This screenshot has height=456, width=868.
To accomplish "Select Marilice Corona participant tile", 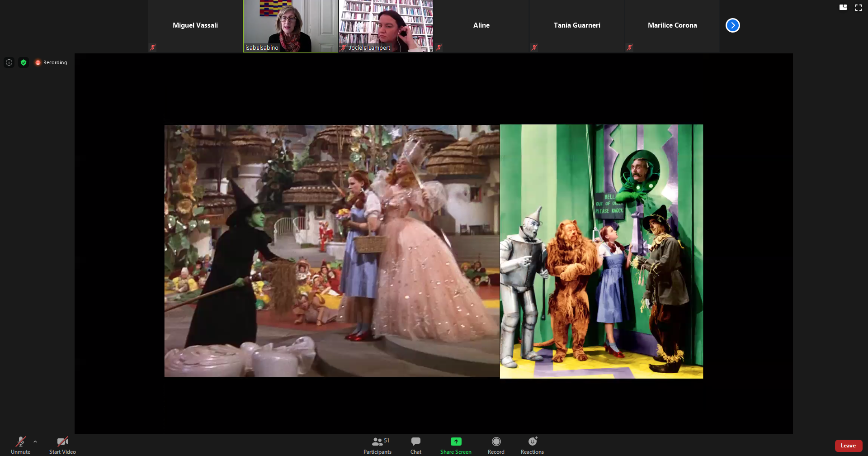I will pos(672,26).
